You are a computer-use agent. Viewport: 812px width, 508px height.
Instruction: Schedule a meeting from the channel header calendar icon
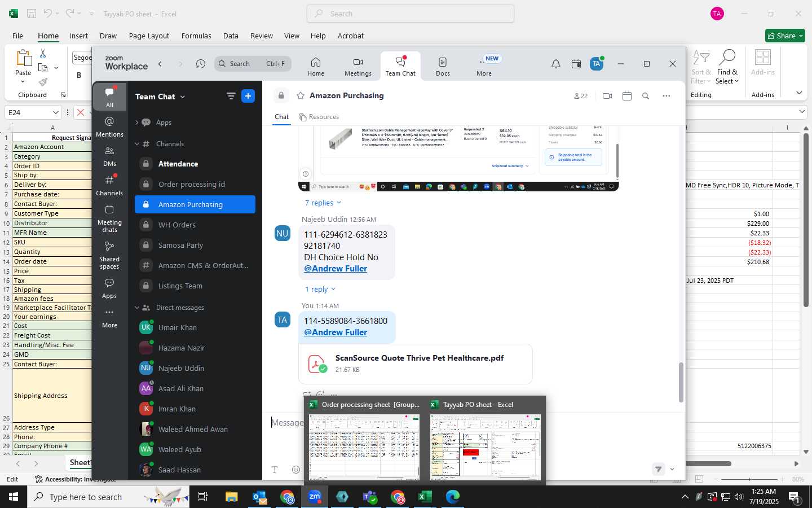click(x=627, y=96)
